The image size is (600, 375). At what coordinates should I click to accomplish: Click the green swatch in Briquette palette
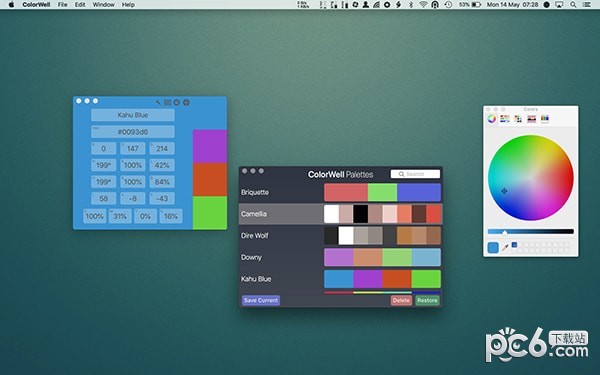382,192
